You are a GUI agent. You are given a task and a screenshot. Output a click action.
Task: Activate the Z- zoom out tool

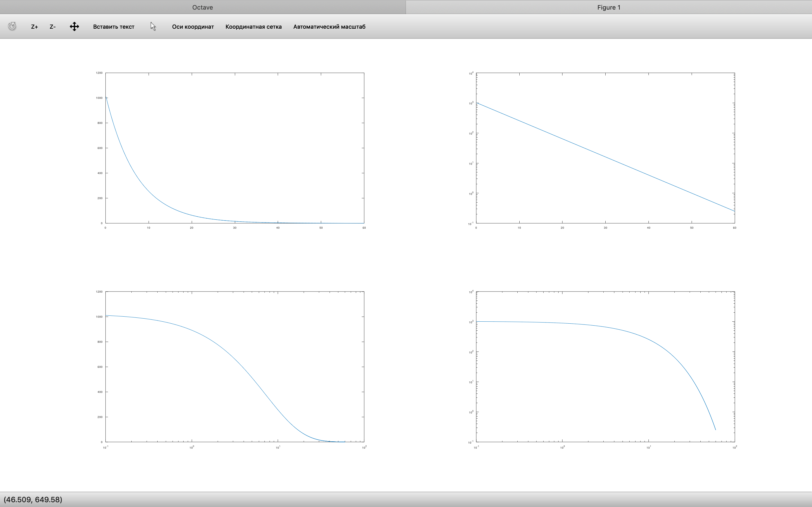(53, 27)
